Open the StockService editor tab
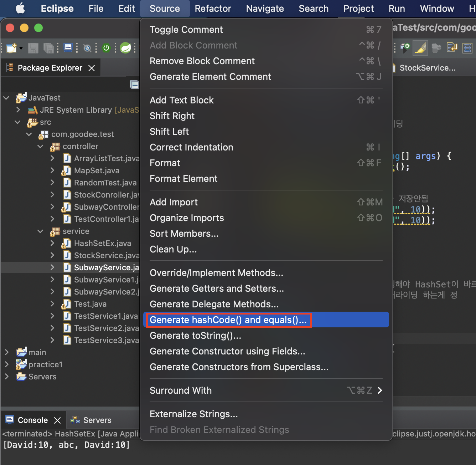This screenshot has width=476, height=465. [x=428, y=68]
